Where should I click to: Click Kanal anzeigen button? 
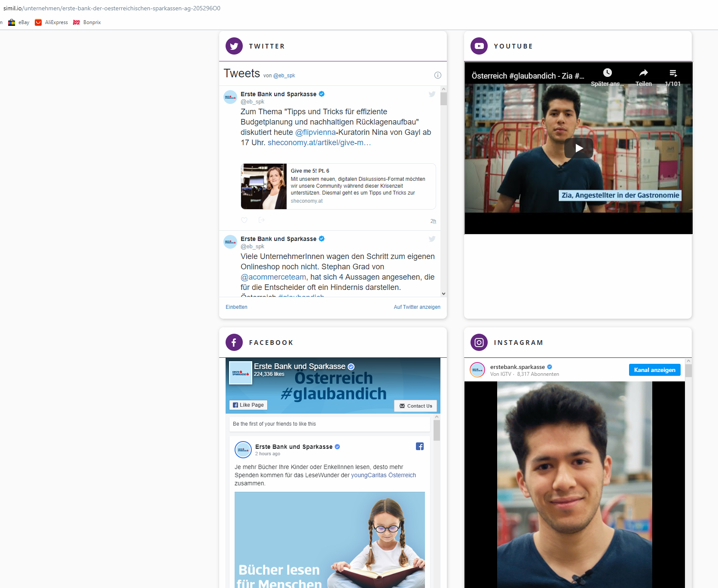[654, 370]
